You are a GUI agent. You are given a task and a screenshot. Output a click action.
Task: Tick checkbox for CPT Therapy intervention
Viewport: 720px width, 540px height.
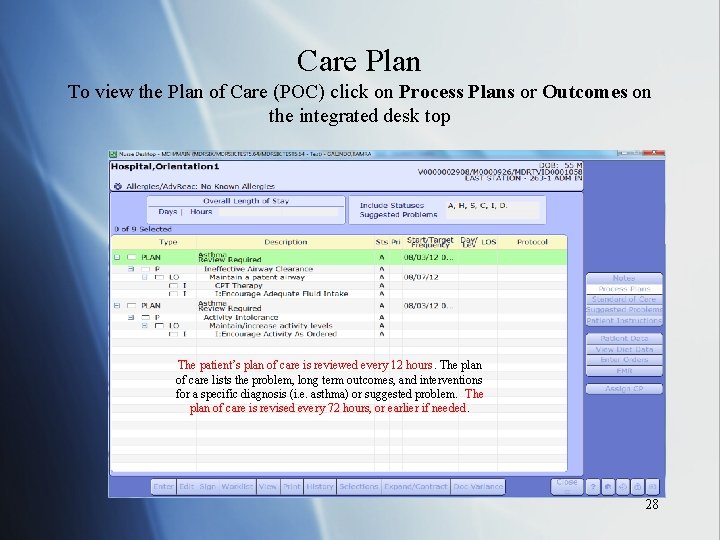(x=173, y=286)
